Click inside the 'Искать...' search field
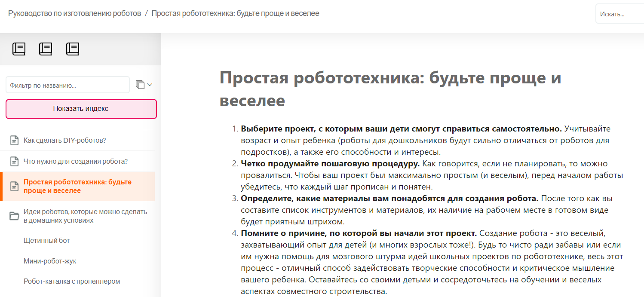This screenshot has width=644, height=297. [x=620, y=13]
